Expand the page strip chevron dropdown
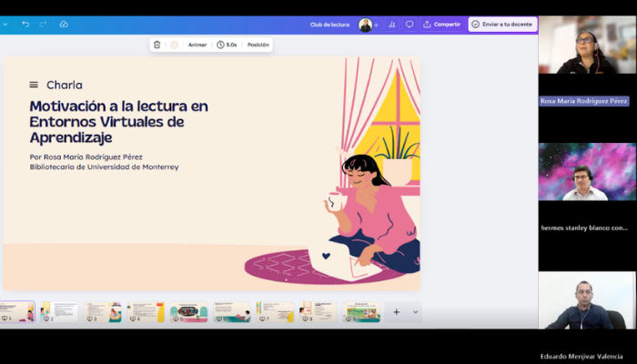Viewport: 637px width, 364px height. 416,312
